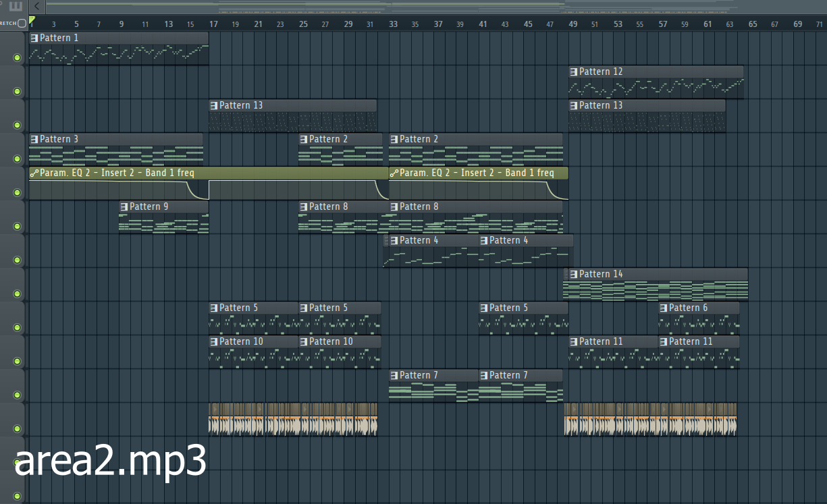The height and width of the screenshot is (504, 827).
Task: Mute the audio waveform clips track
Action: click(x=17, y=429)
